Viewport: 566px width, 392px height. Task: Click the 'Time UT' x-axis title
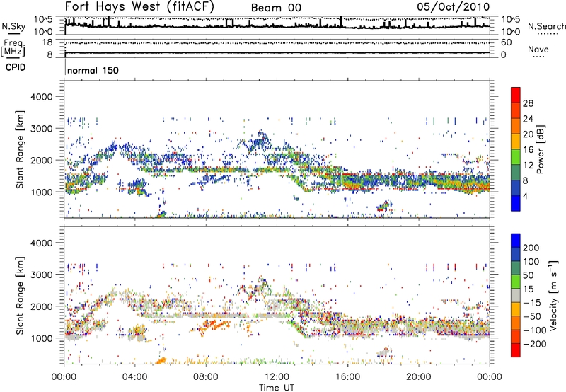277,387
